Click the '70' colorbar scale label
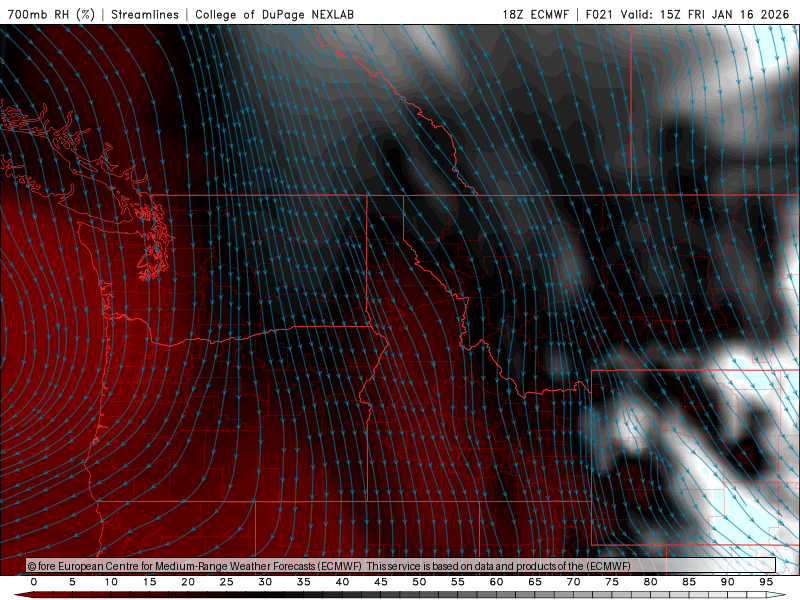This screenshot has height=600, width=800. (x=573, y=582)
